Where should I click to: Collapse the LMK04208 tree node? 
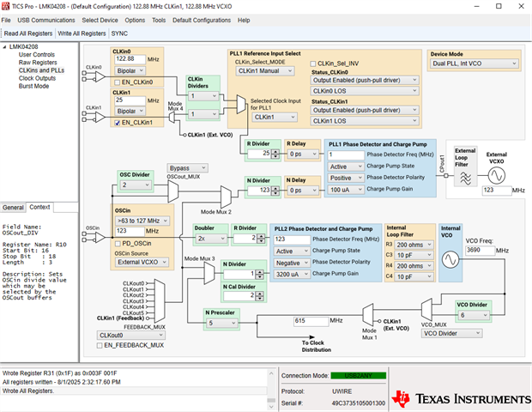[4, 47]
